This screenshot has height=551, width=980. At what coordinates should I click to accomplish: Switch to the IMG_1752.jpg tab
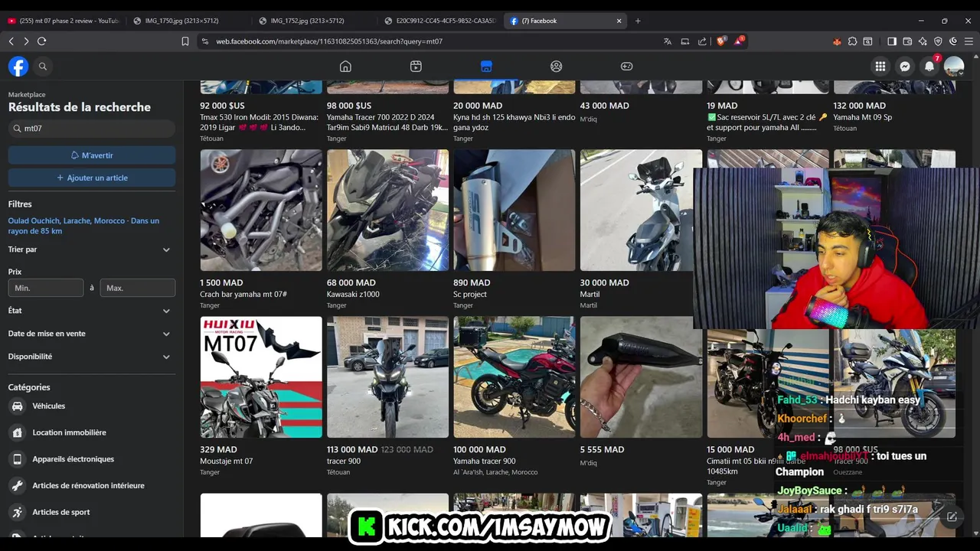tap(314, 21)
